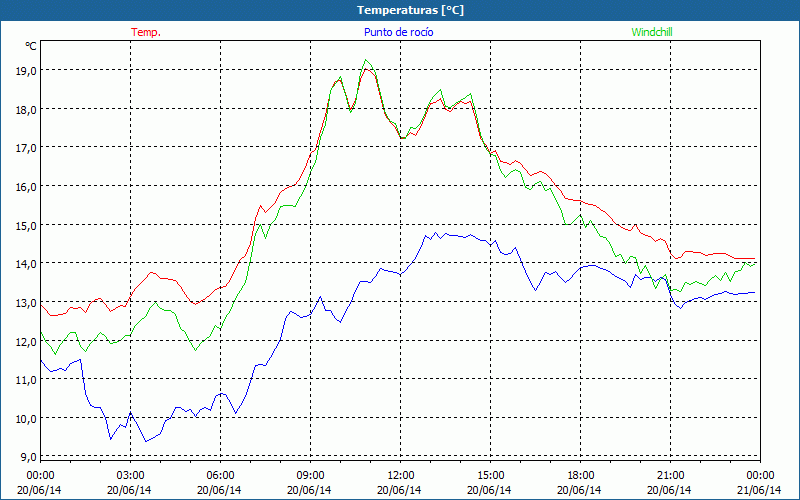Image resolution: width=800 pixels, height=500 pixels.
Task: Select the green Windchill legend label
Action: click(x=652, y=32)
